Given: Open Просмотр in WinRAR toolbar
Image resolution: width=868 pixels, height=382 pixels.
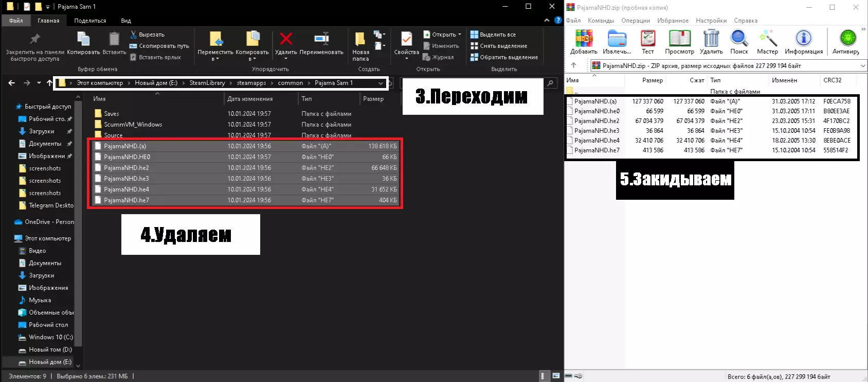Looking at the screenshot, I should [679, 42].
